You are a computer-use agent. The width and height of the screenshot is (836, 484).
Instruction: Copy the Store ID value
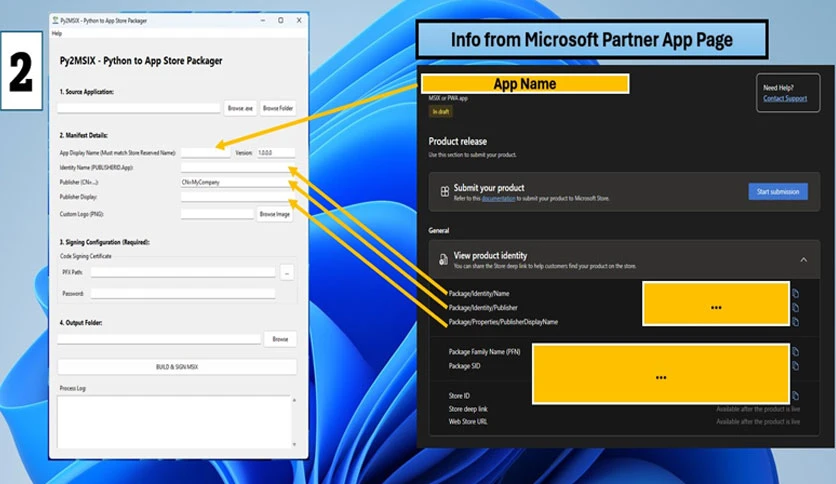(795, 396)
